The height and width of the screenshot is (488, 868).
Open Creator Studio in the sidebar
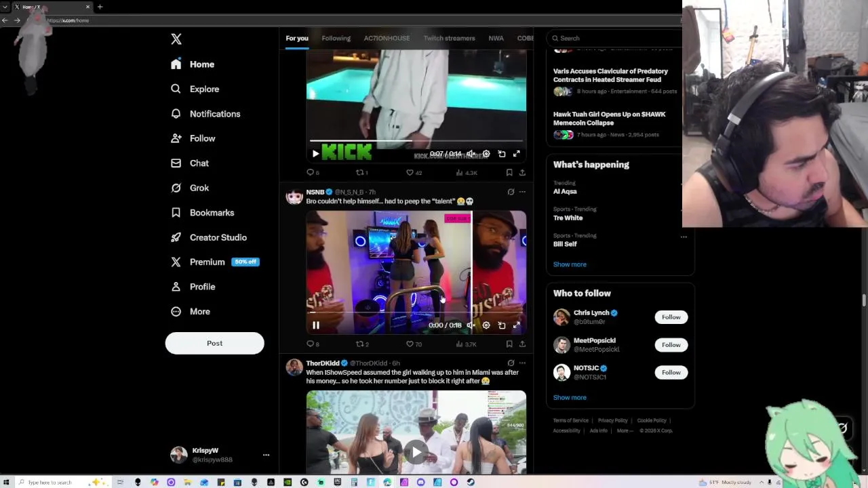pos(209,237)
